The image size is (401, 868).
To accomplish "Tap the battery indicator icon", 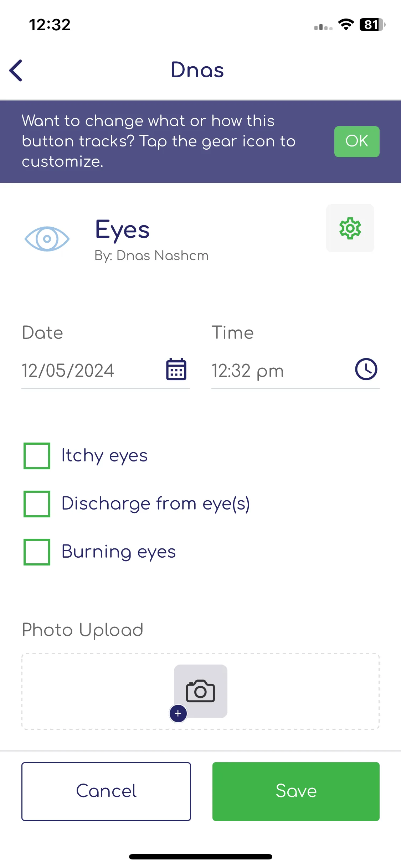I will tap(372, 25).
